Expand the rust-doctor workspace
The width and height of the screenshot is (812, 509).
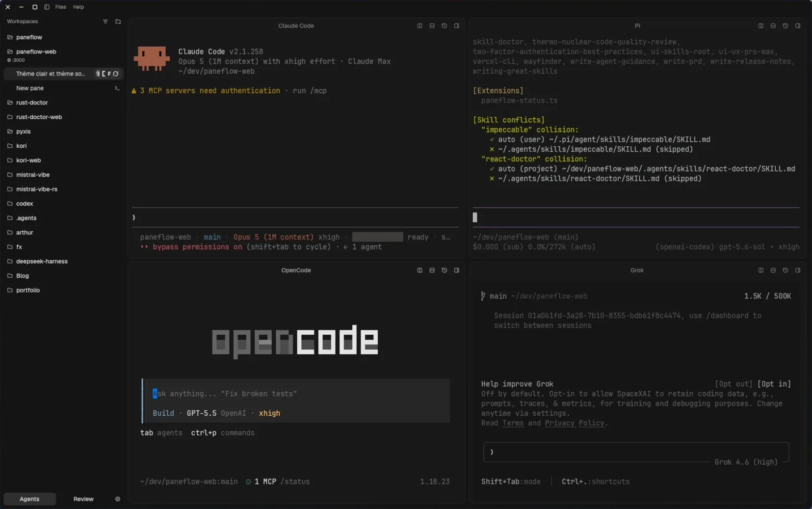pos(63,103)
